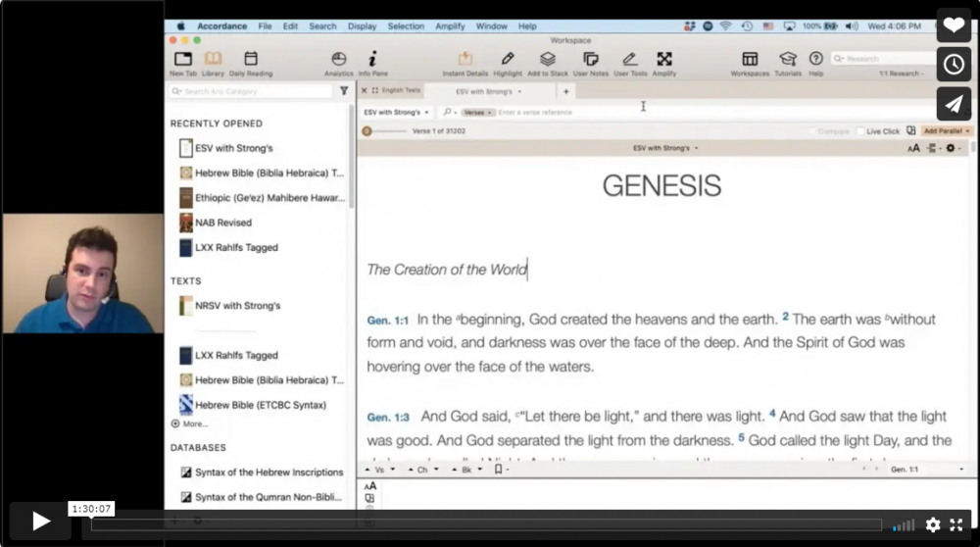Screen dimensions: 980x547
Task: Open User Tools pencil icon
Action: pos(630,63)
